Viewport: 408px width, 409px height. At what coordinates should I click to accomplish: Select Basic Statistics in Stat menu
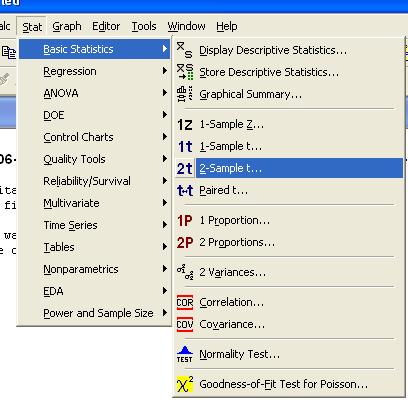[95, 49]
